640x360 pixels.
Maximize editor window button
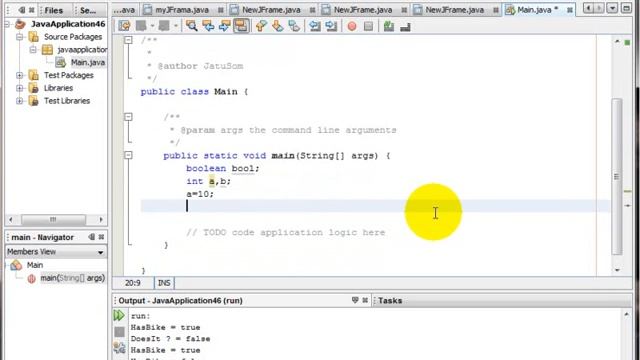click(626, 8)
